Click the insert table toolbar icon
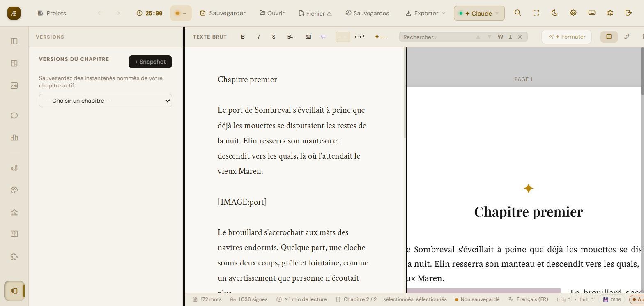Screen dimensions: 644x306 tap(308, 37)
